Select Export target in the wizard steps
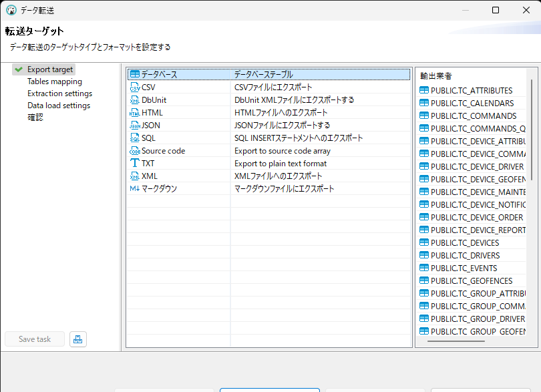The image size is (541, 392). (50, 69)
